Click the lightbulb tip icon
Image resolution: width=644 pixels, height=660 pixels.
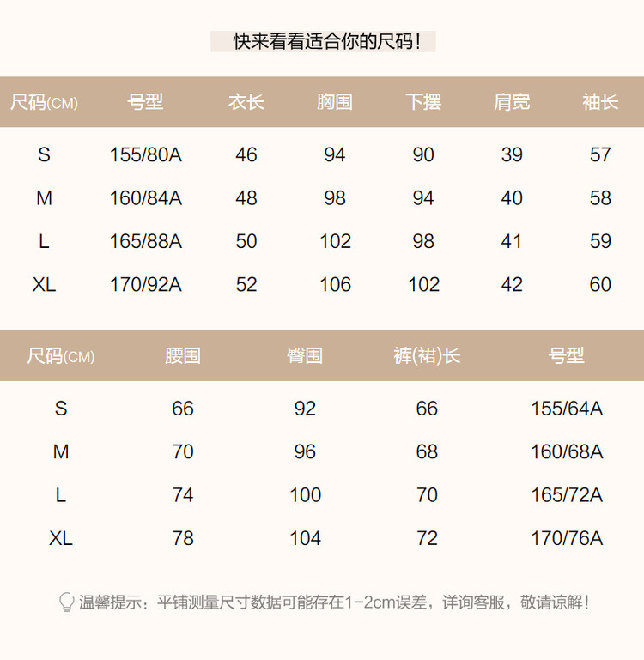coord(66,602)
